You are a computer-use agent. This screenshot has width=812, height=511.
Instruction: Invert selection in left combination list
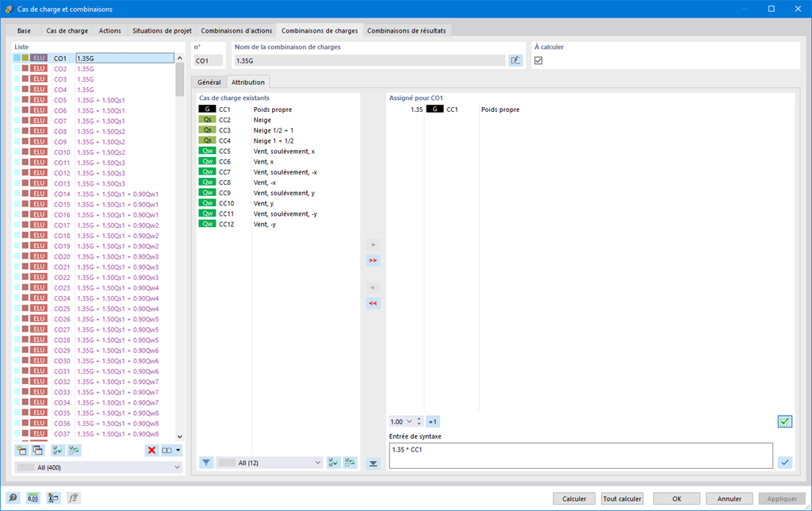click(x=75, y=451)
